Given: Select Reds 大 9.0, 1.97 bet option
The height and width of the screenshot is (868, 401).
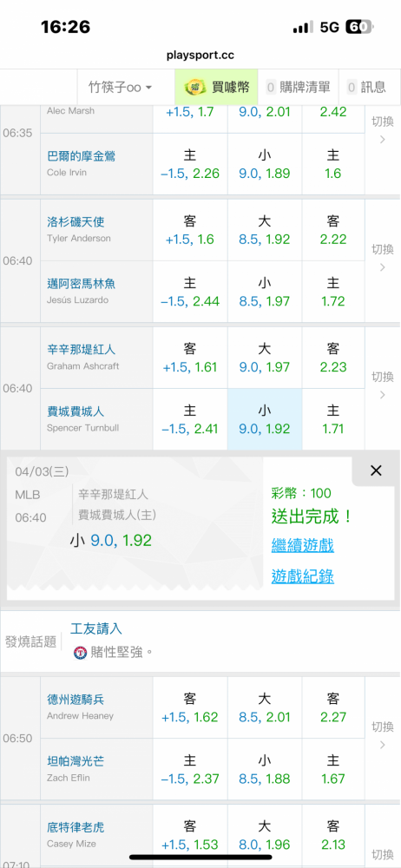Looking at the screenshot, I should point(265,358).
